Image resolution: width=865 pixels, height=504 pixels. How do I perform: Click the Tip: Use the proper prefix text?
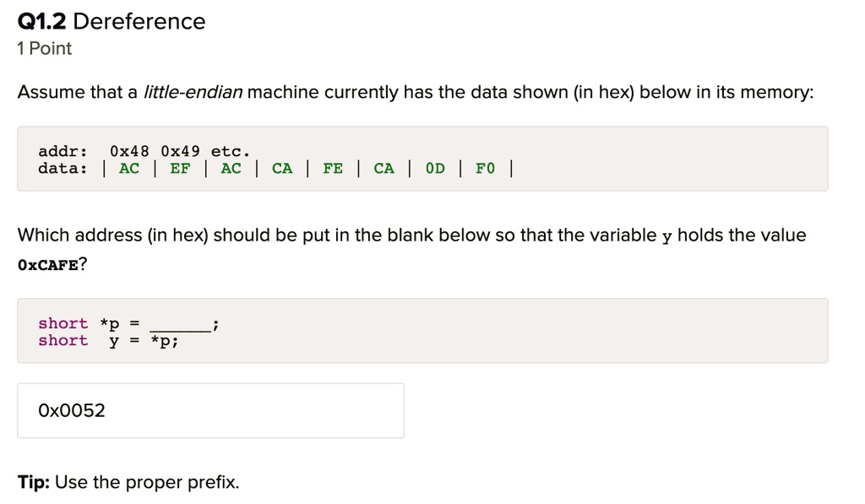pyautogui.click(x=128, y=483)
